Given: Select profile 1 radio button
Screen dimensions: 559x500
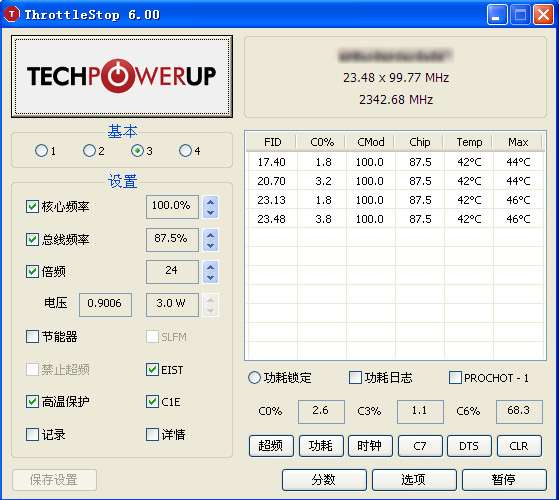Looking at the screenshot, I should [x=41, y=151].
